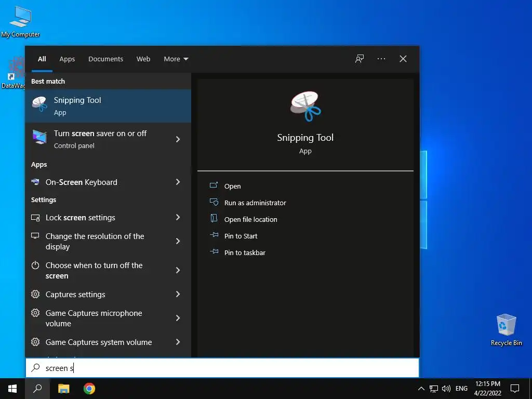
Task: Open File Explorer from the taskbar
Action: (x=63, y=389)
